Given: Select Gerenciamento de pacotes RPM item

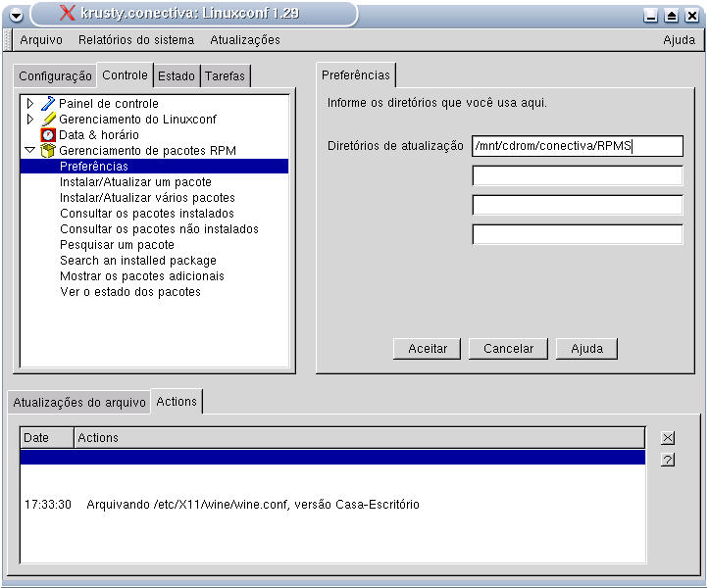Looking at the screenshot, I should 147,151.
